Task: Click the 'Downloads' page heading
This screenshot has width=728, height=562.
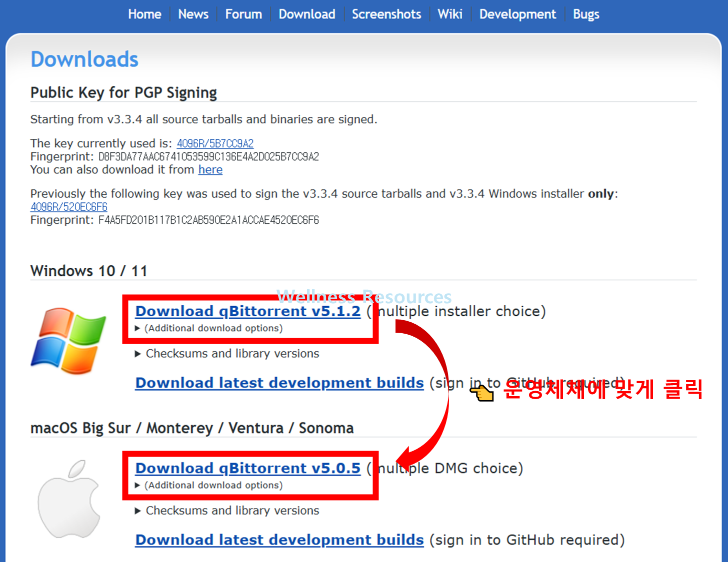Action: [x=84, y=59]
